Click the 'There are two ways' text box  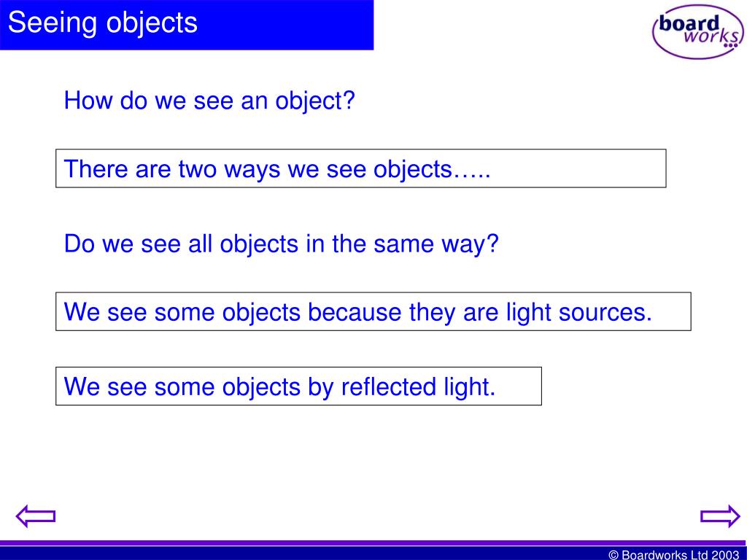click(360, 168)
